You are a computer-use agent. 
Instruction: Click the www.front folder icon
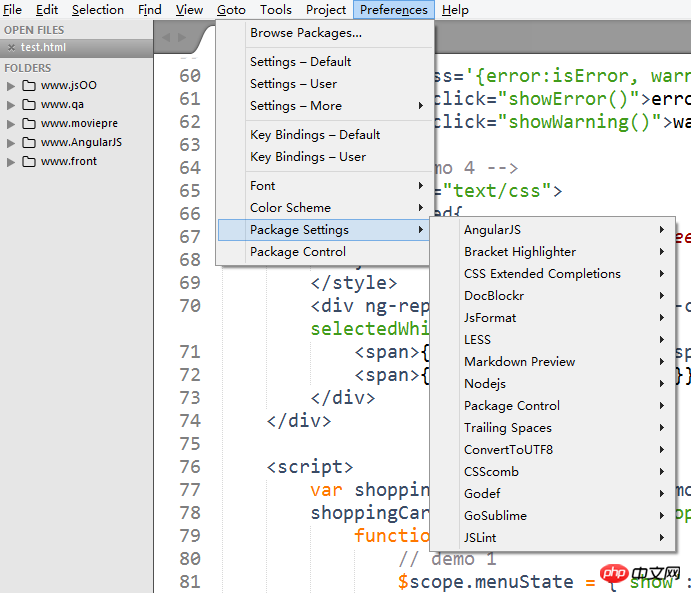[x=29, y=161]
